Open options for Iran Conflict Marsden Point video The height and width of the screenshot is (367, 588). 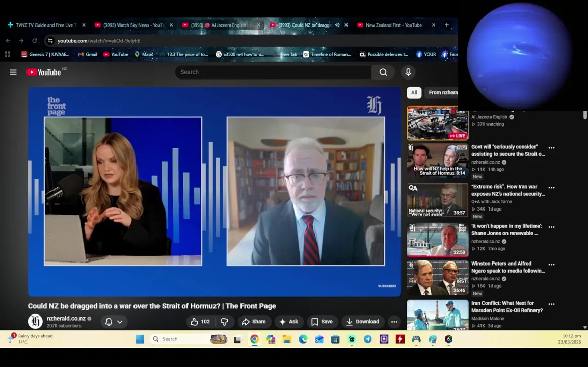[x=551, y=304]
